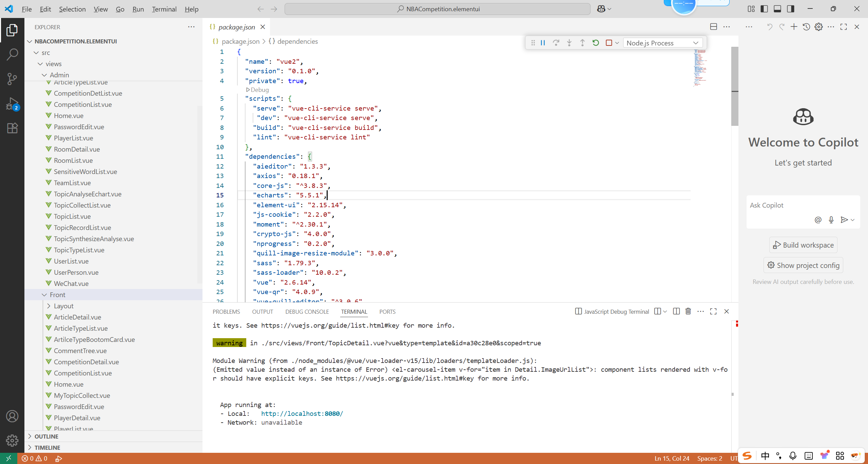Collapse the Front folder
This screenshot has height=464, width=868.
44,295
